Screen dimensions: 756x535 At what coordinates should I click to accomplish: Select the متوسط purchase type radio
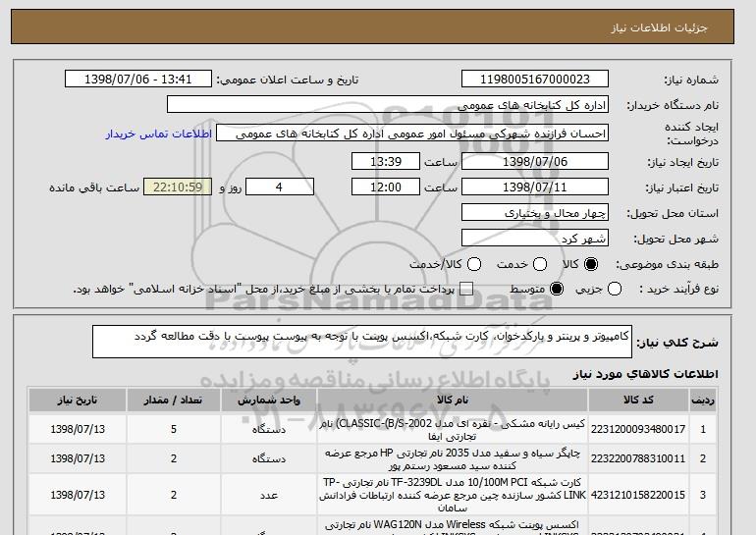click(x=557, y=290)
